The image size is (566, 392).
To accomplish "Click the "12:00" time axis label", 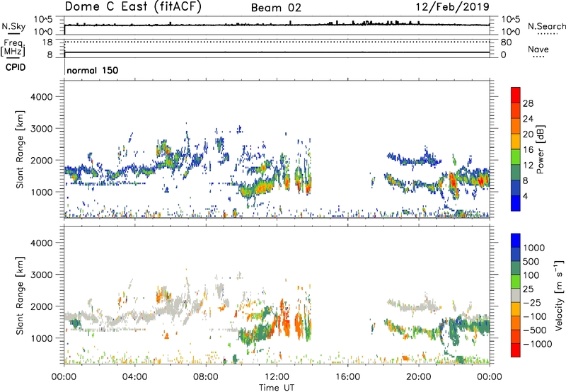I will point(277,377).
